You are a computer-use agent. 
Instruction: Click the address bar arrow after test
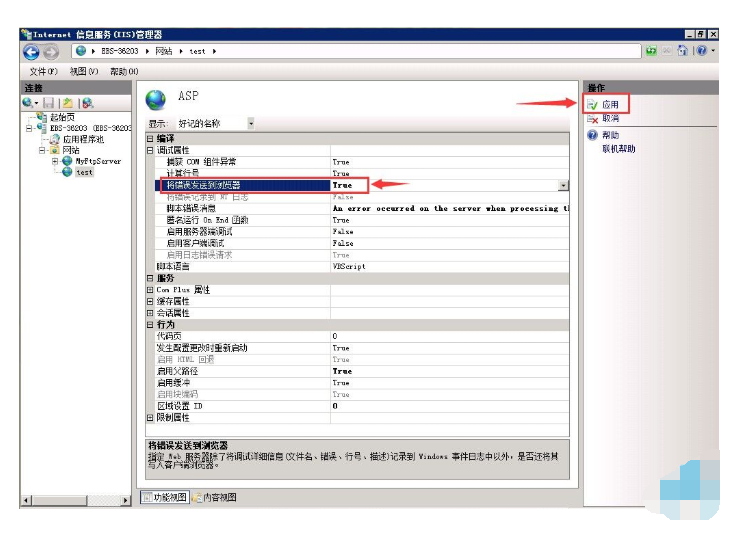tap(214, 51)
